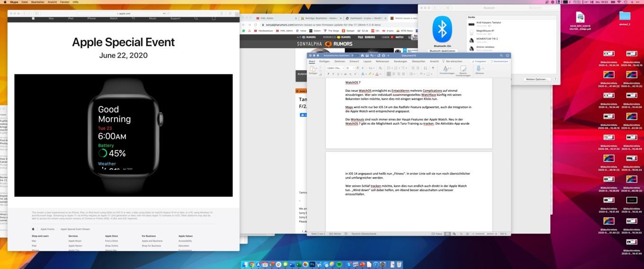
Task: Open Apple Music link in apple.com footer
Action: tap(75, 241)
